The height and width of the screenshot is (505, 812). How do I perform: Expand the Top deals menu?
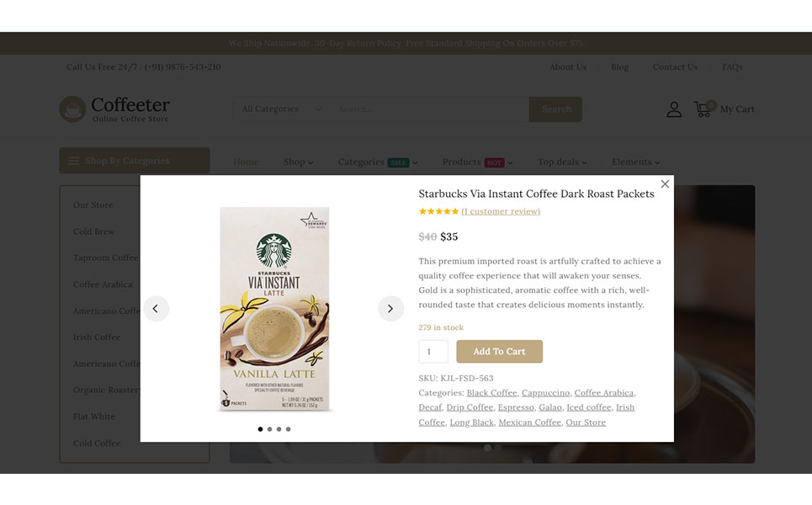[562, 162]
